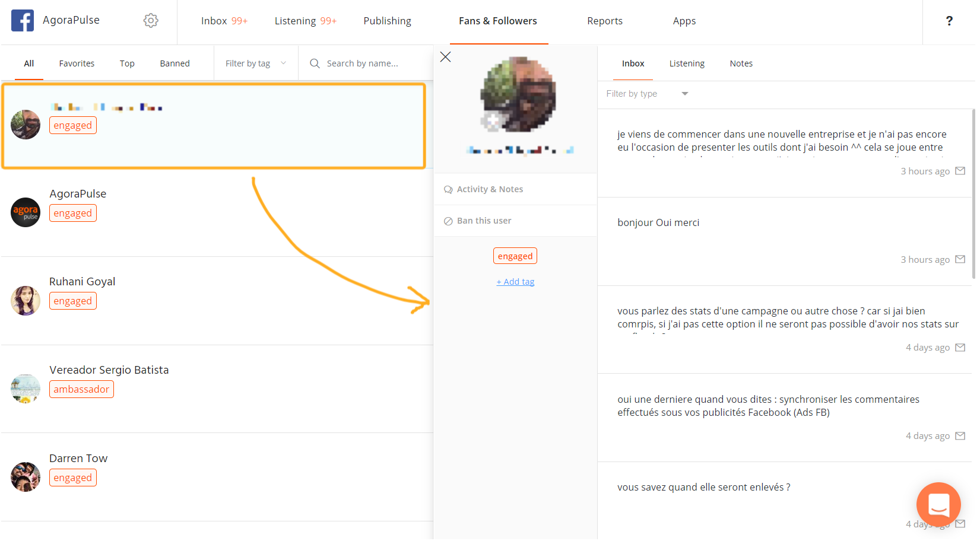Select Darren Tow name
Screen dimensions: 980x541
pyautogui.click(x=78, y=459)
